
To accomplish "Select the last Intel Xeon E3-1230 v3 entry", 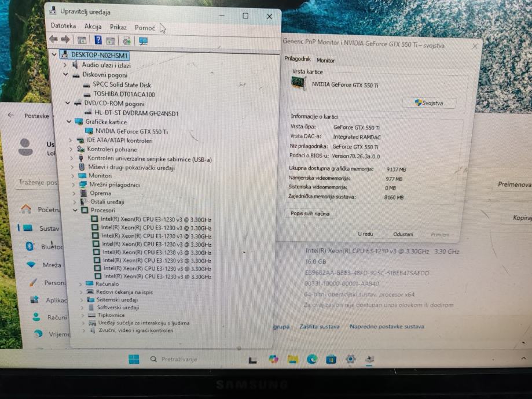I will pos(157,276).
